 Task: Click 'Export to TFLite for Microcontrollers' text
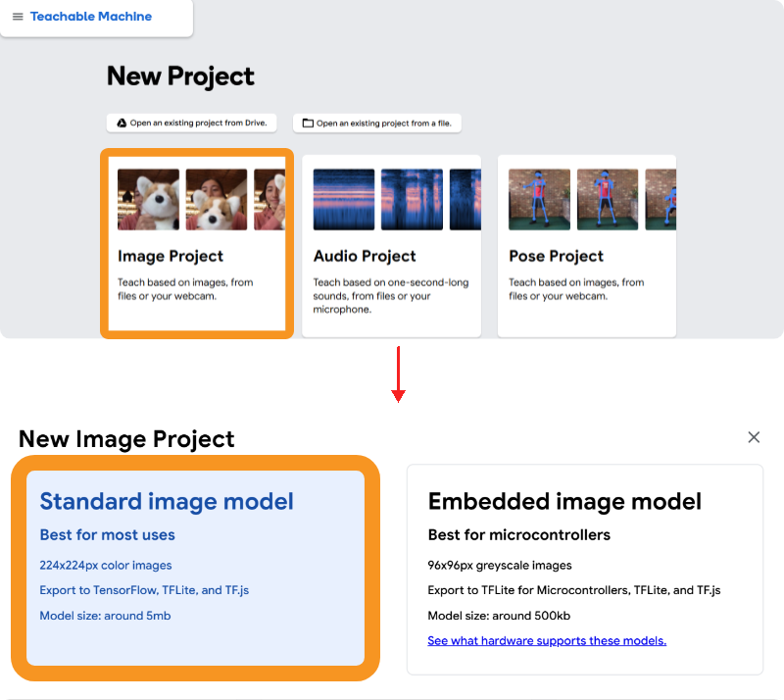click(528, 590)
